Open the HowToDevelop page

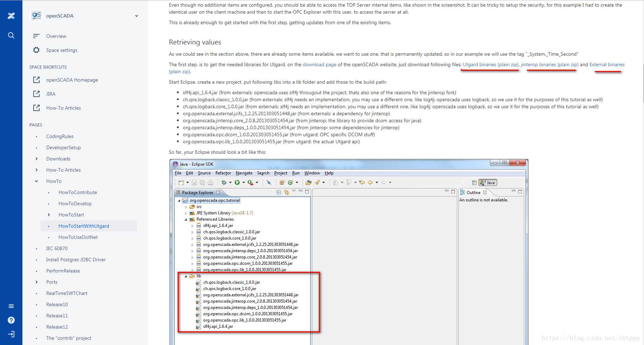(x=75, y=203)
